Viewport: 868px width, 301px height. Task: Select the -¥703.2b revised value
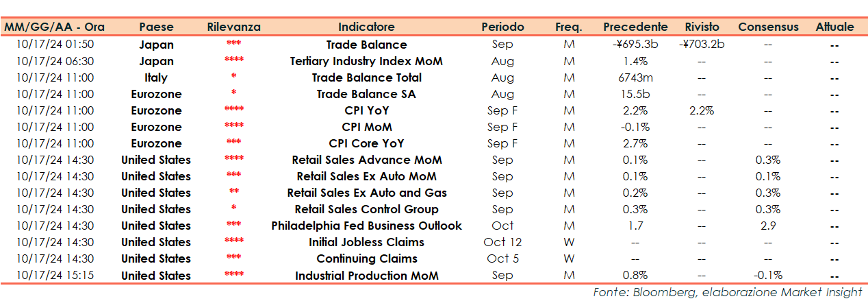702,45
